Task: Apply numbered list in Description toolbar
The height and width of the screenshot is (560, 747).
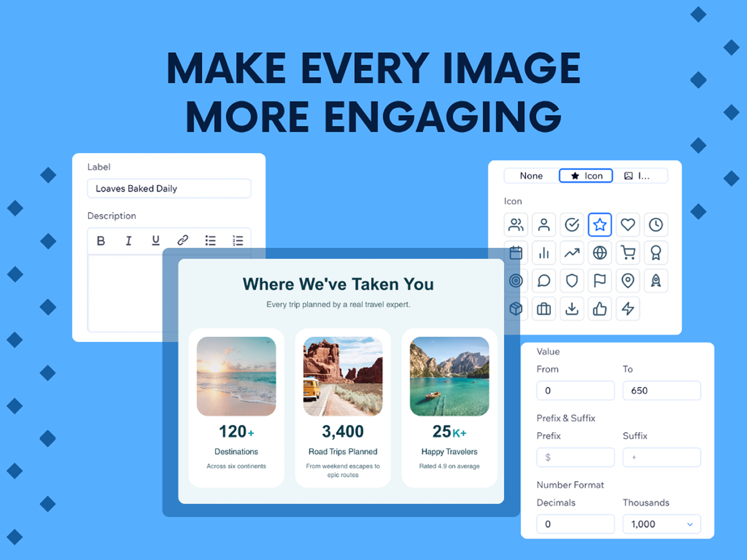Action: coord(238,241)
